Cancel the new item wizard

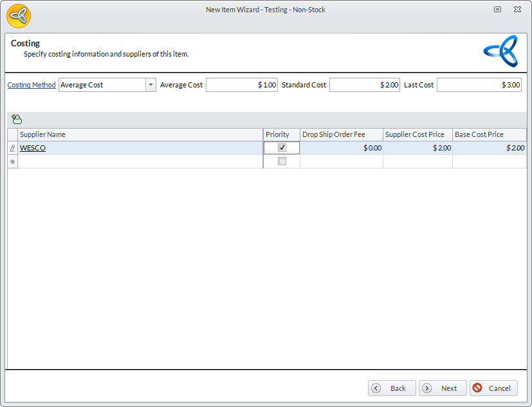pyautogui.click(x=493, y=388)
